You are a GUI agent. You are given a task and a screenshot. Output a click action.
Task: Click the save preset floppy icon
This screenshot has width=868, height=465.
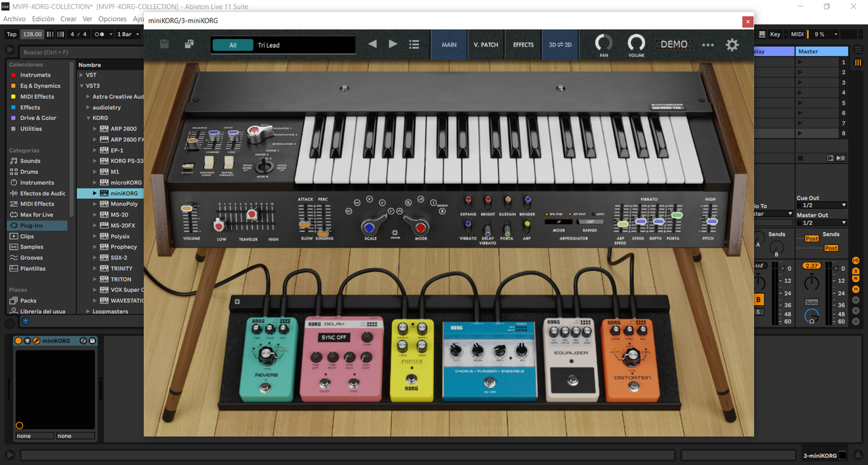(164, 44)
